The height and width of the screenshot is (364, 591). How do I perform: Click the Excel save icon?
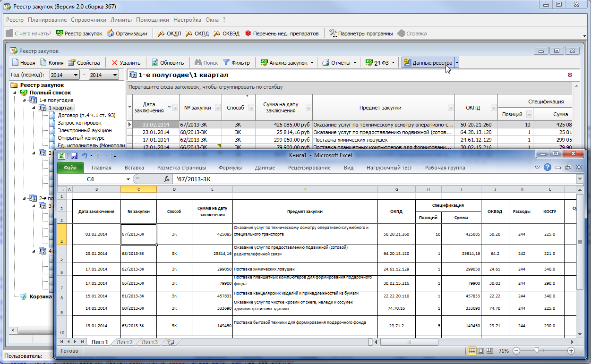[74, 155]
